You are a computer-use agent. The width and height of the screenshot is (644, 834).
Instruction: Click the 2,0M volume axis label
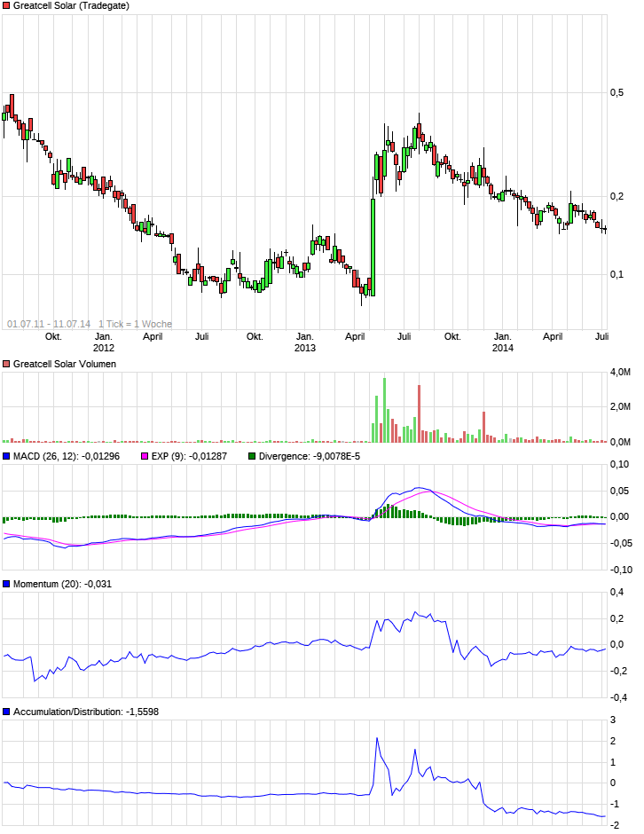click(x=621, y=407)
